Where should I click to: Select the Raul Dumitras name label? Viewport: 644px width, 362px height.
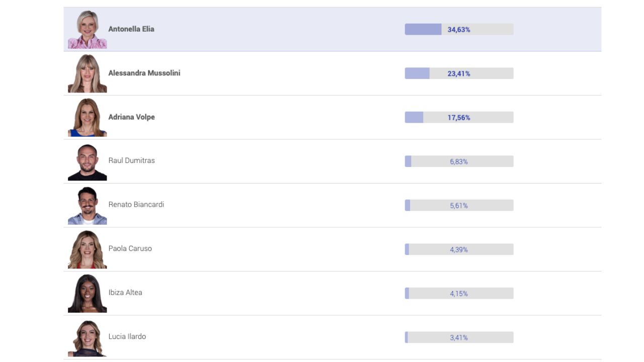(x=132, y=160)
